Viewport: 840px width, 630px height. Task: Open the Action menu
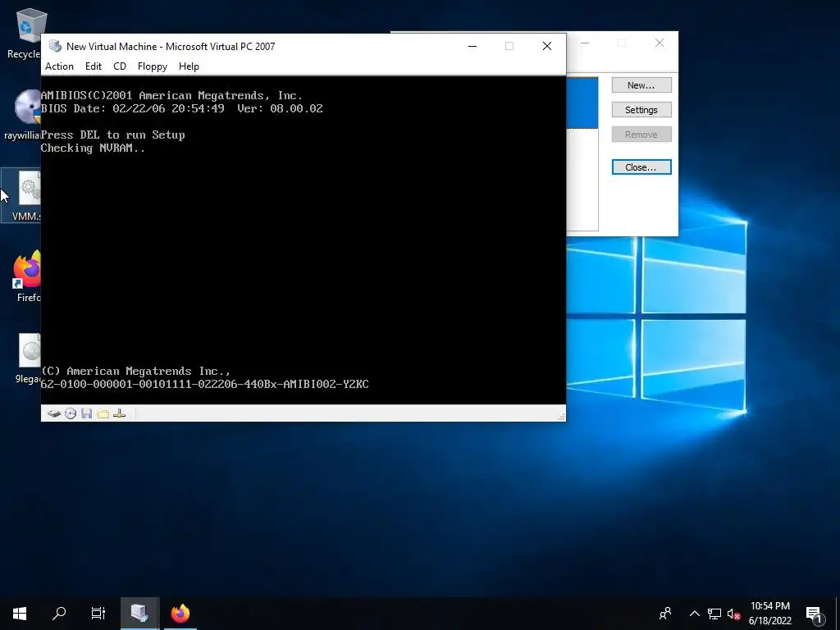(x=59, y=66)
